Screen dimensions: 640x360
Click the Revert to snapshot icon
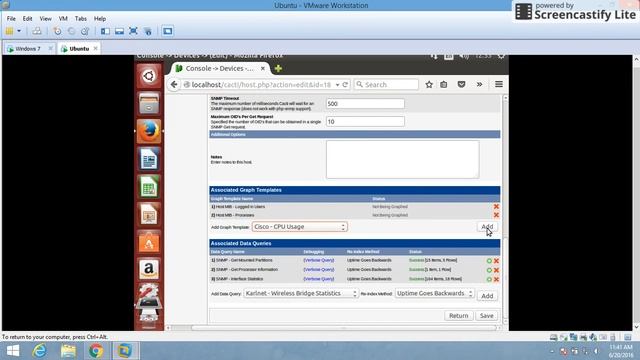click(71, 31)
